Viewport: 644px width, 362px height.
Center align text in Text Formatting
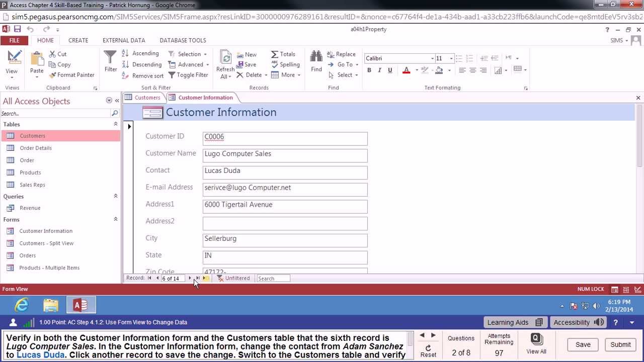point(473,70)
